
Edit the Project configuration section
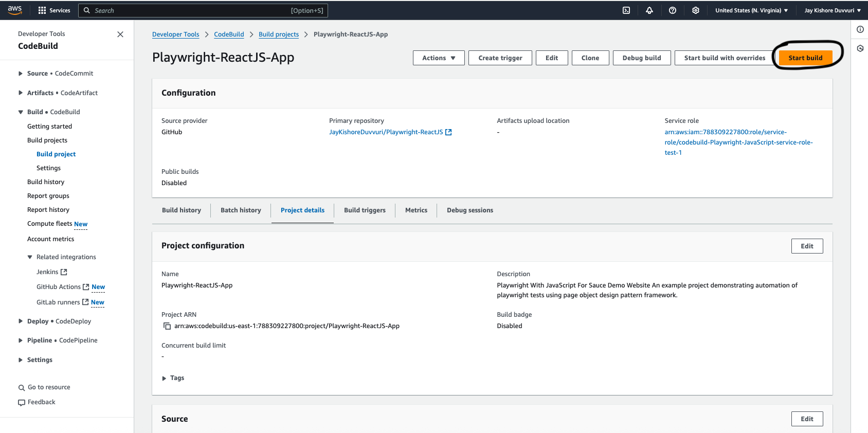pyautogui.click(x=807, y=246)
